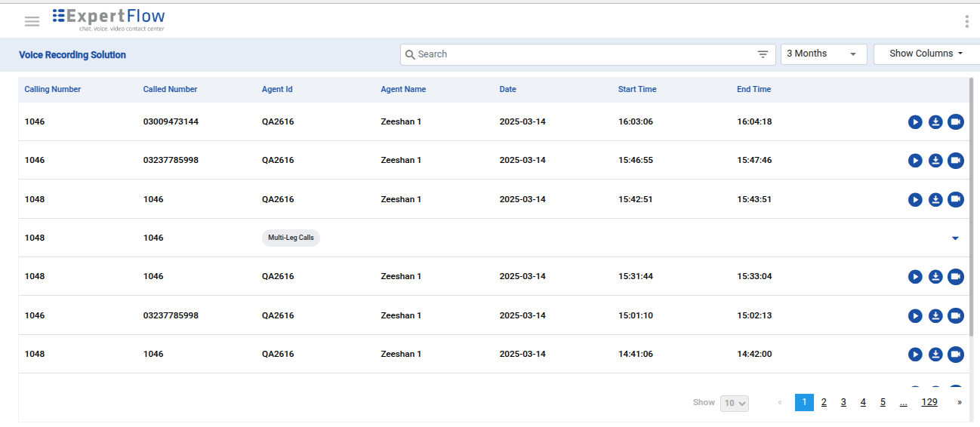Click the search filter icon
The image size is (980, 427).
tap(763, 54)
